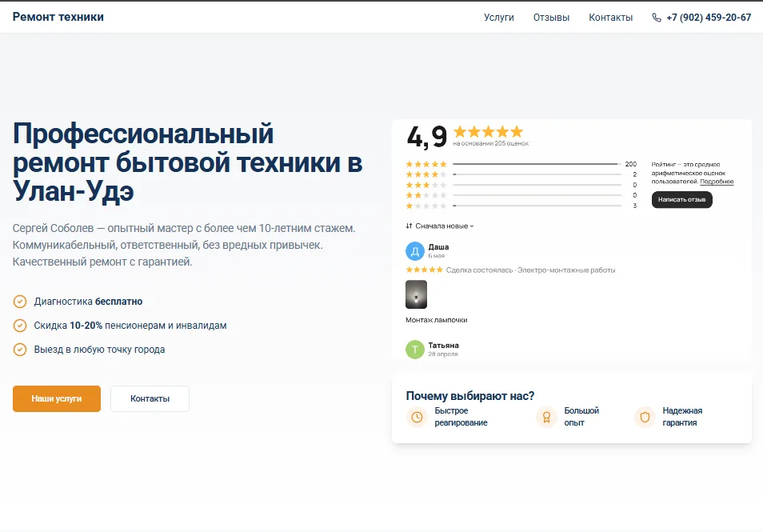Click the date 28 апреля under Татьяна
Screen dimensions: 763x532
443,354
